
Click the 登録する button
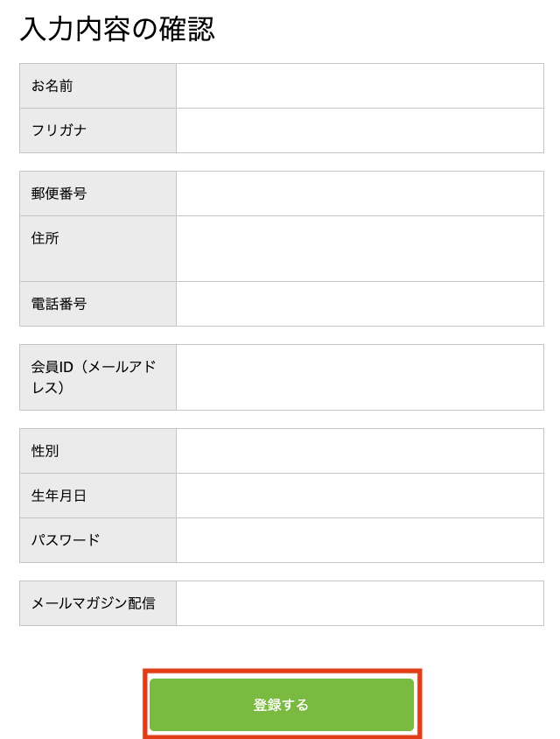281,705
